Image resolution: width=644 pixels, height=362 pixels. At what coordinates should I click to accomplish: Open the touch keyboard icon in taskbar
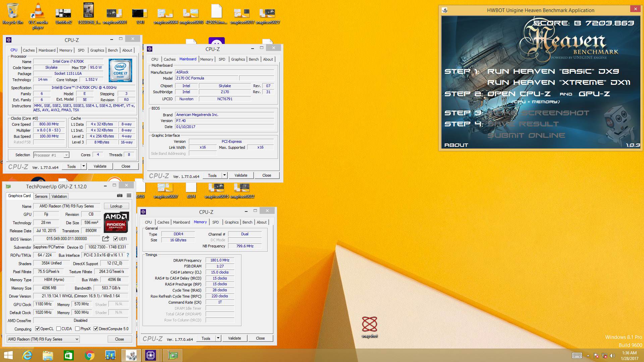click(x=577, y=356)
